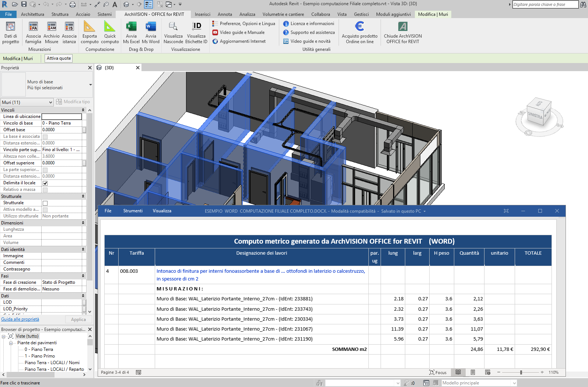This screenshot has width=588, height=387.
Task: Click the Applica button
Action: (78, 320)
